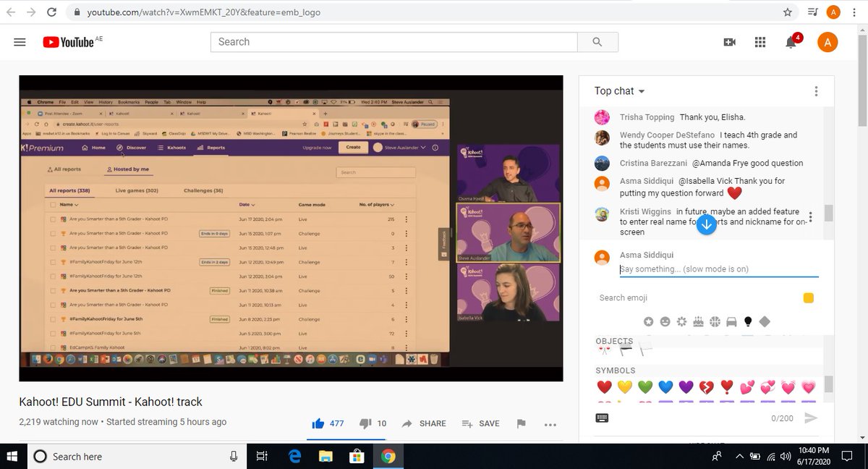The height and width of the screenshot is (469, 868).
Task: Click the Windows taskbar search box
Action: pyautogui.click(x=137, y=456)
